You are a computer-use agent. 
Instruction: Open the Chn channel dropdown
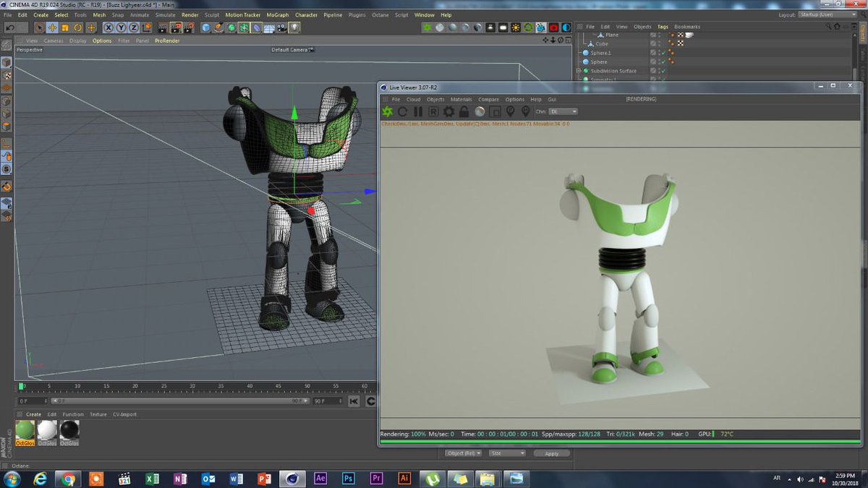click(563, 111)
